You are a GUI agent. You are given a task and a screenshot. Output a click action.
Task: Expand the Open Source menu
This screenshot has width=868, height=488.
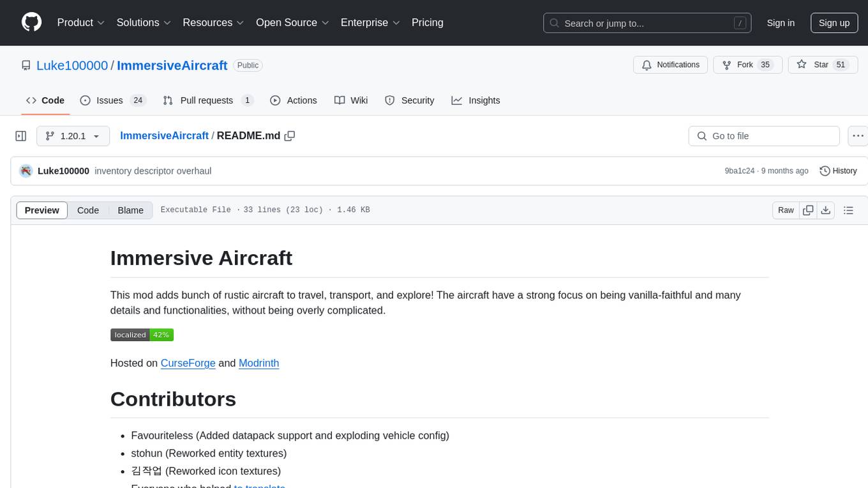[292, 22]
